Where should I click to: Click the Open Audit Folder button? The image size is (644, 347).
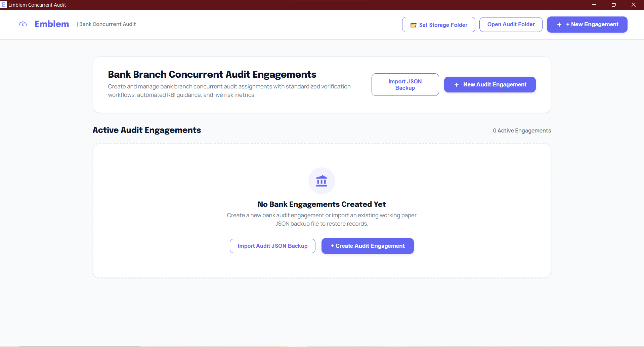[x=511, y=25]
